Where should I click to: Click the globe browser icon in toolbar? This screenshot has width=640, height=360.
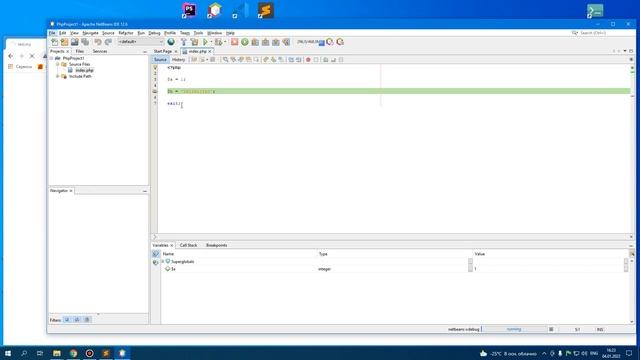tap(171, 42)
